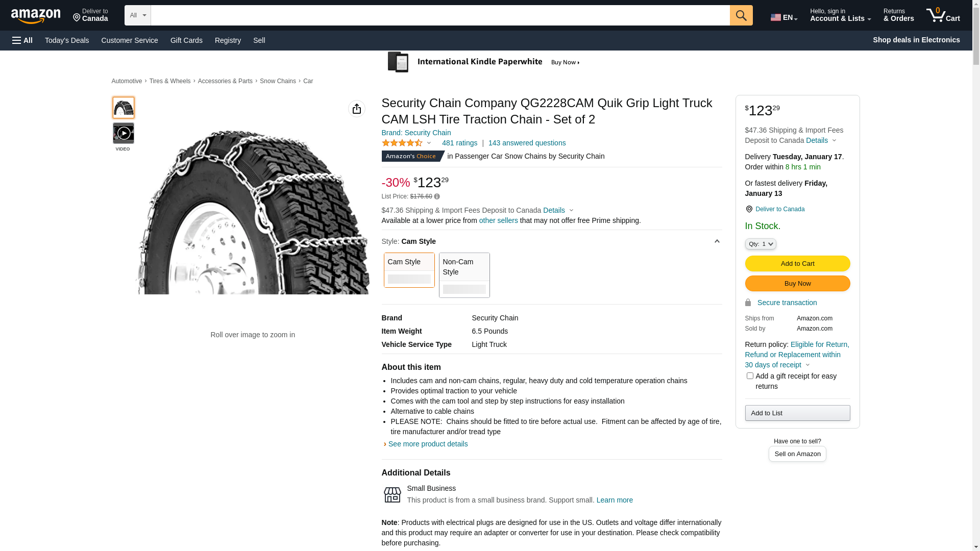
Task: Click in the Amazon search field
Action: coord(439,15)
